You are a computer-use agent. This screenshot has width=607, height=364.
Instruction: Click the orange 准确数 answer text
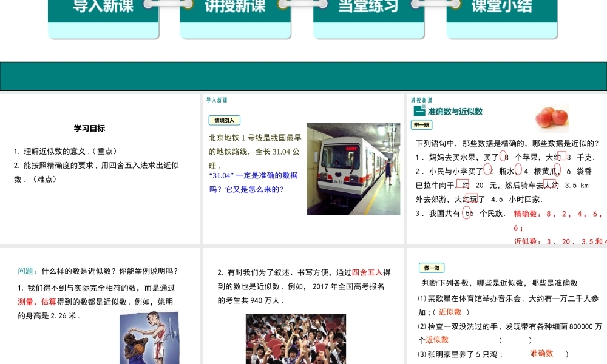[541, 353]
